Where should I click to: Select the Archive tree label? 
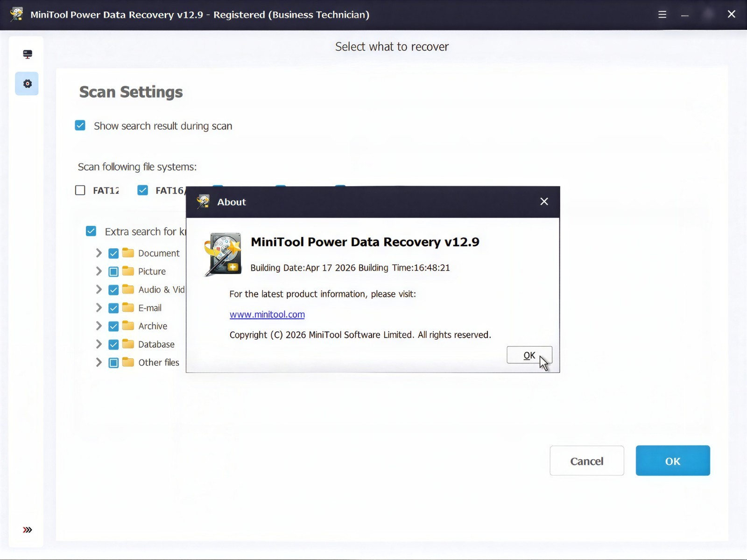pyautogui.click(x=153, y=326)
